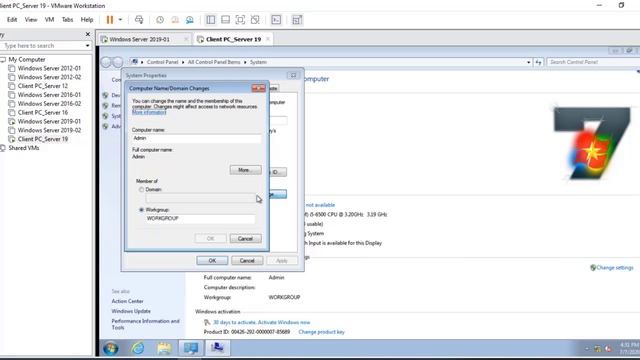Close the Library panel with X

click(x=87, y=34)
